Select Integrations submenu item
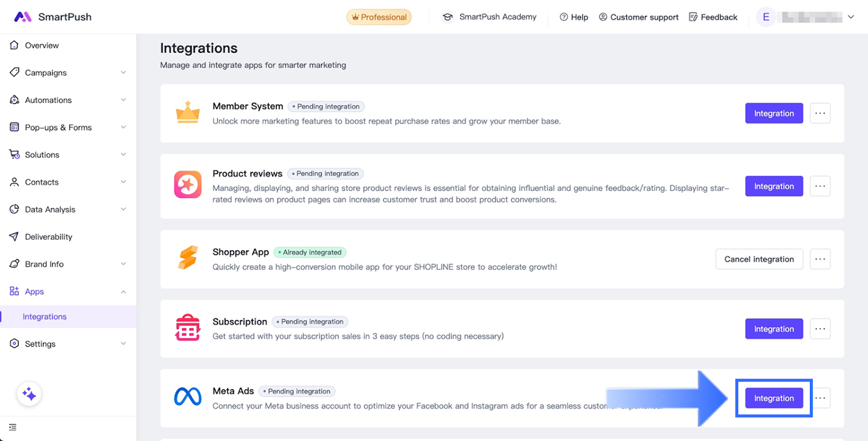Viewport: 868px width, 441px height. pos(44,317)
